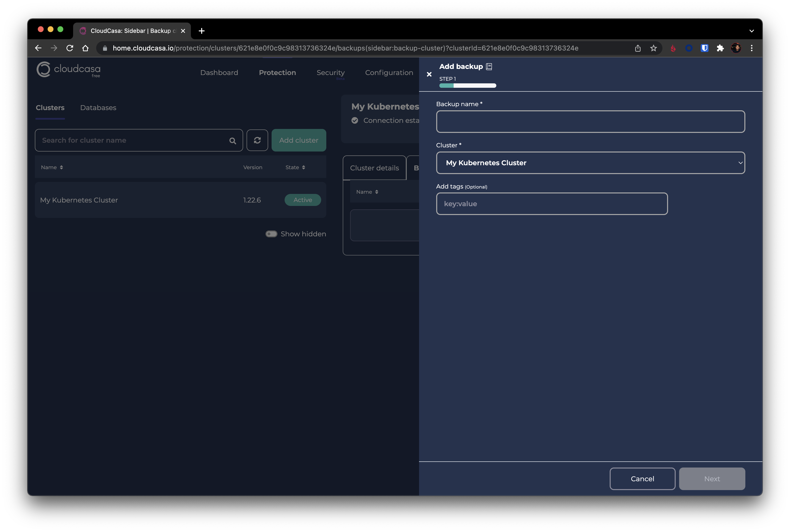The width and height of the screenshot is (790, 532).
Task: Open the Bitwarden shield extension
Action: pos(704,48)
